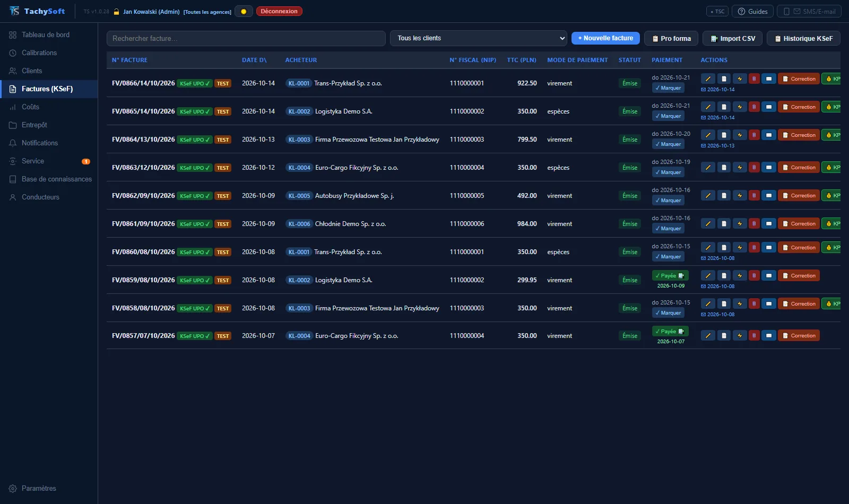Click KSeF UPO badge on FV/0862/09/10/2026
The height and width of the screenshot is (504, 849).
[194, 196]
